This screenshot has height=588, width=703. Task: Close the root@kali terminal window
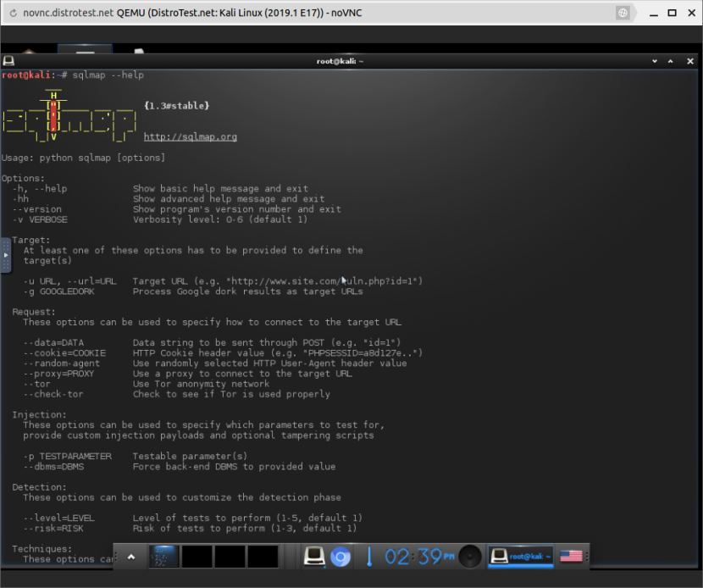[x=690, y=61]
